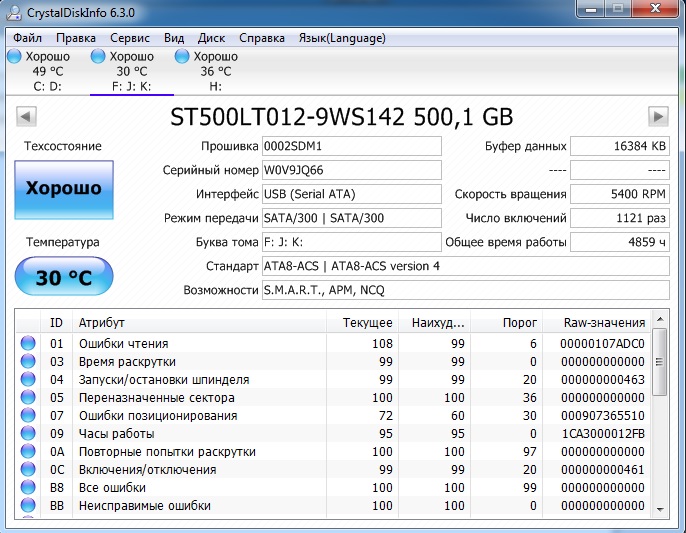Click the power-on hours field 4859 ч
Image resolution: width=686 pixels, height=533 pixels.
(620, 242)
